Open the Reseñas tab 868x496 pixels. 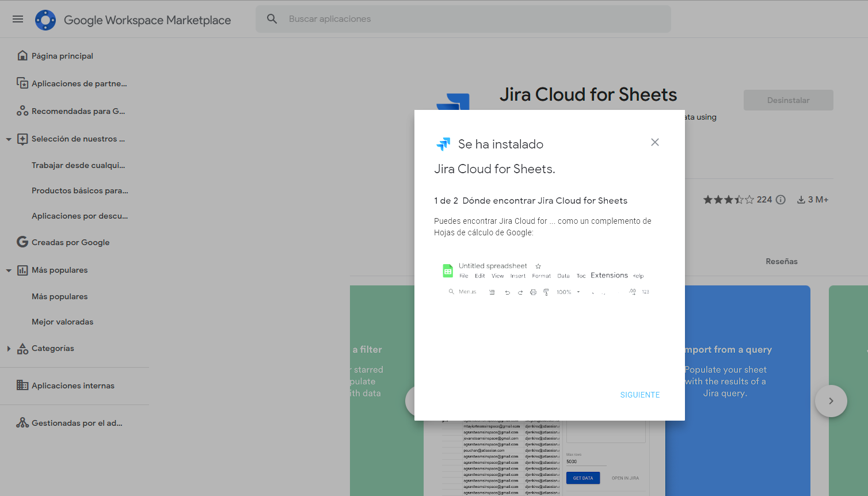coord(781,261)
